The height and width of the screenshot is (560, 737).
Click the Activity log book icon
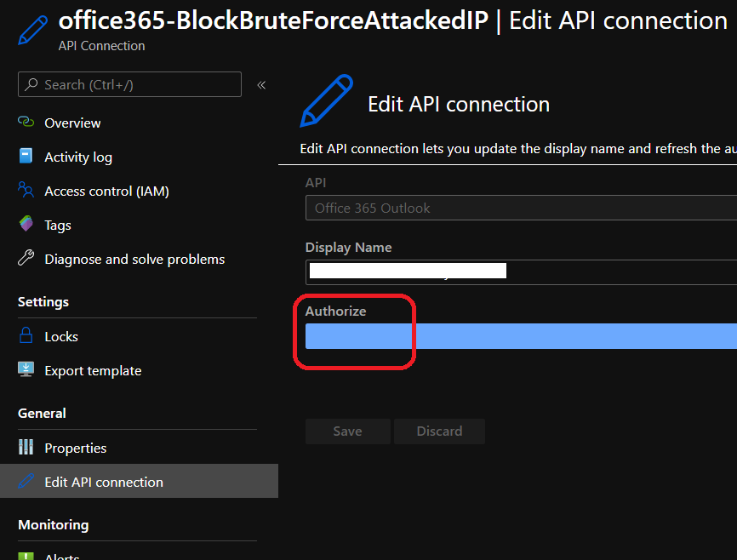point(26,157)
